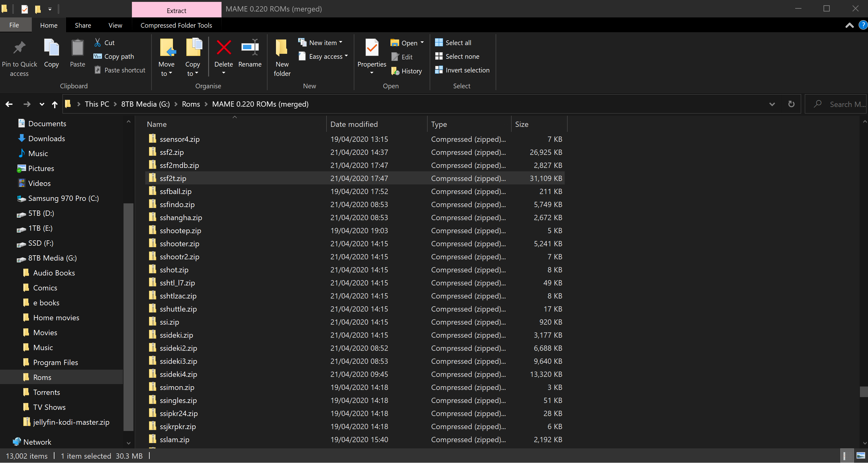This screenshot has width=868, height=463.
Task: Click the search box field
Action: [836, 104]
